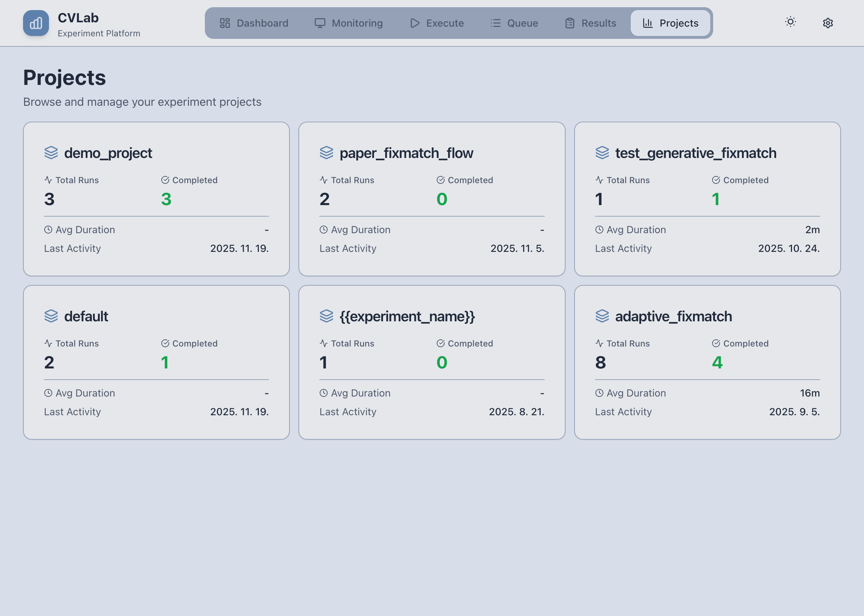Screen dimensions: 864x616
Task: Go to the Monitoring tab
Action: [x=348, y=23]
